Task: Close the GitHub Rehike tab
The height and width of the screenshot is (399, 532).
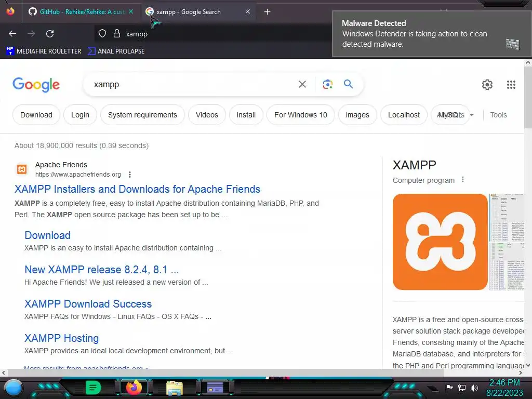Action: click(x=131, y=11)
